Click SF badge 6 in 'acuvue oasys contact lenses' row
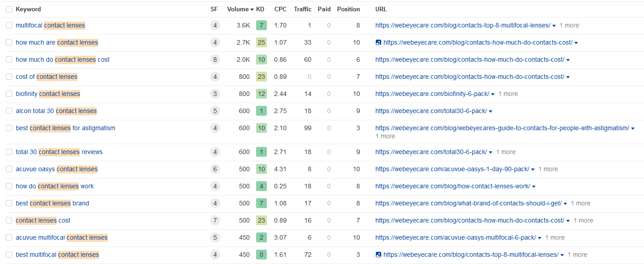 click(x=215, y=169)
